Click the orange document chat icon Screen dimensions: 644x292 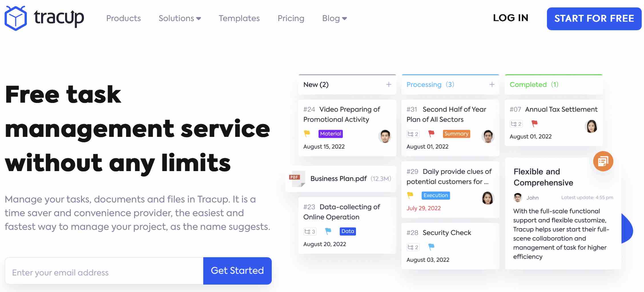603,161
